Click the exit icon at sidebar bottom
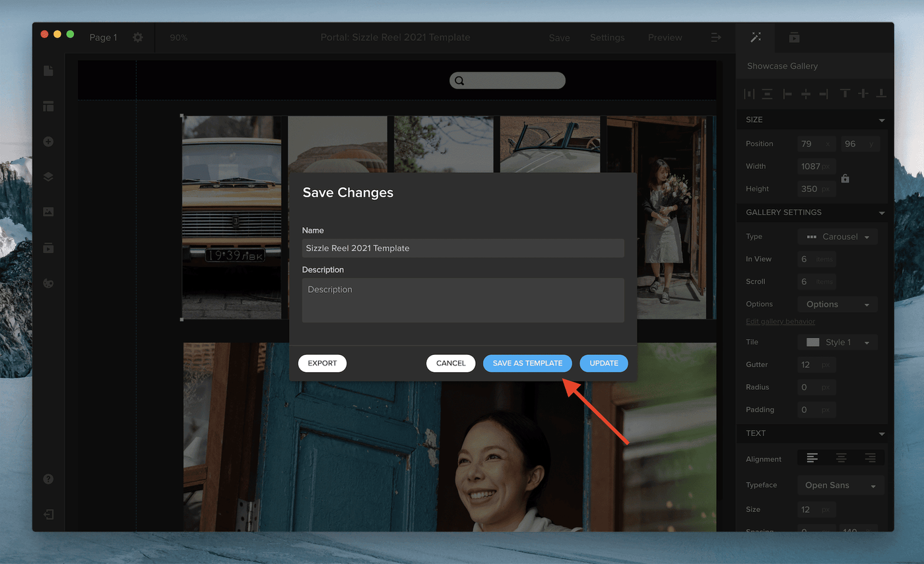 [48, 515]
